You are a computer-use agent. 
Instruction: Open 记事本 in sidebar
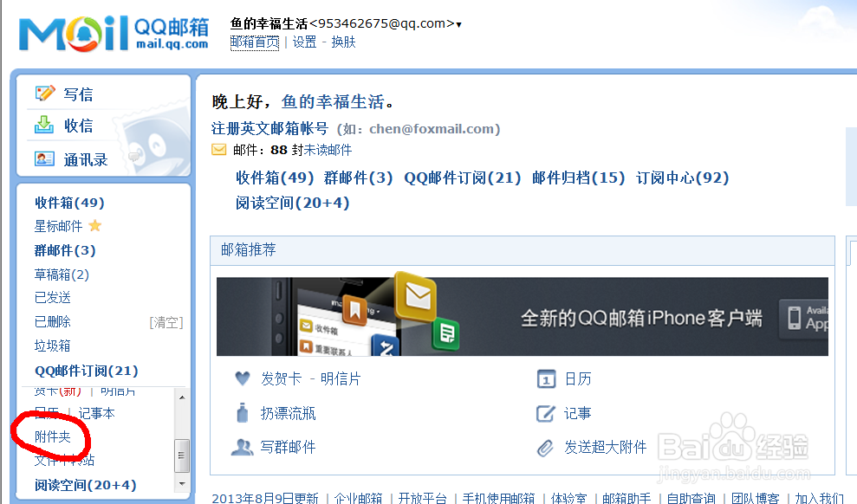click(96, 413)
